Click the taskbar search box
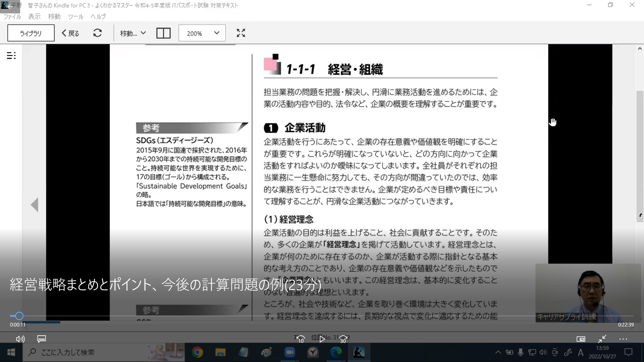 (x=103, y=352)
